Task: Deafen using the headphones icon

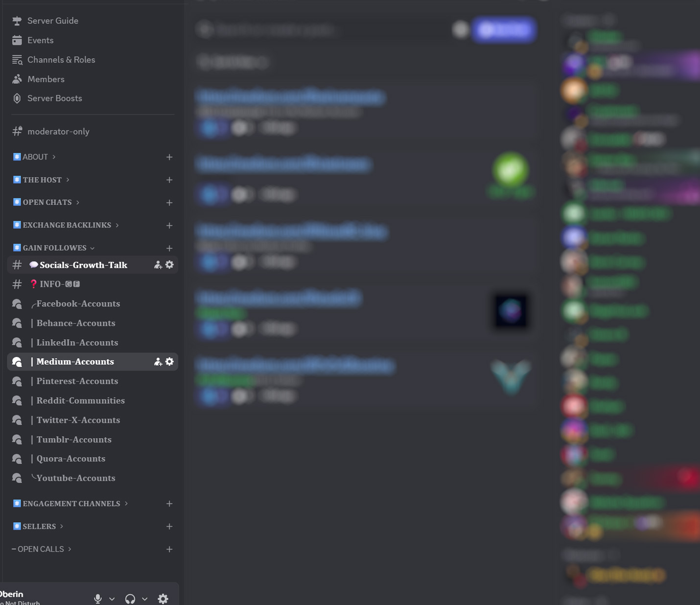Action: coord(130,599)
